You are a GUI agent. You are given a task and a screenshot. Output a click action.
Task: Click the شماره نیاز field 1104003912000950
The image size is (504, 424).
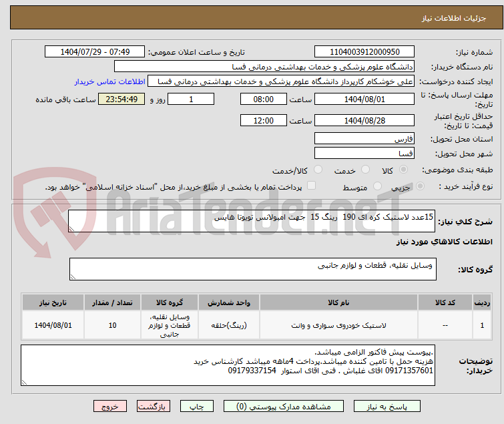click(x=364, y=52)
